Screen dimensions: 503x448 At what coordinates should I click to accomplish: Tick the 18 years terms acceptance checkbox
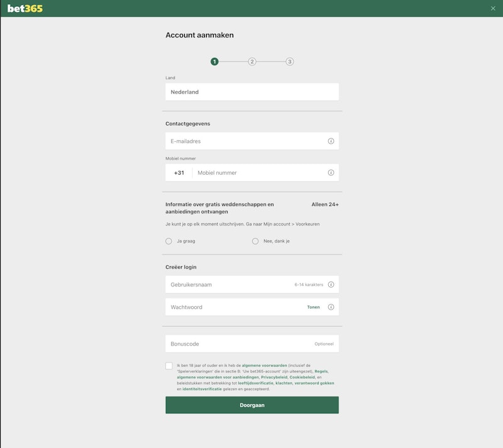click(169, 366)
